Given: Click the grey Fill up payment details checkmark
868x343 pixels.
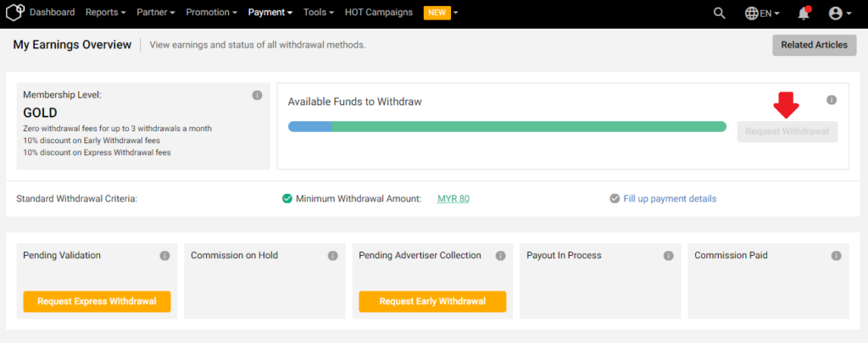Looking at the screenshot, I should pyautogui.click(x=615, y=199).
